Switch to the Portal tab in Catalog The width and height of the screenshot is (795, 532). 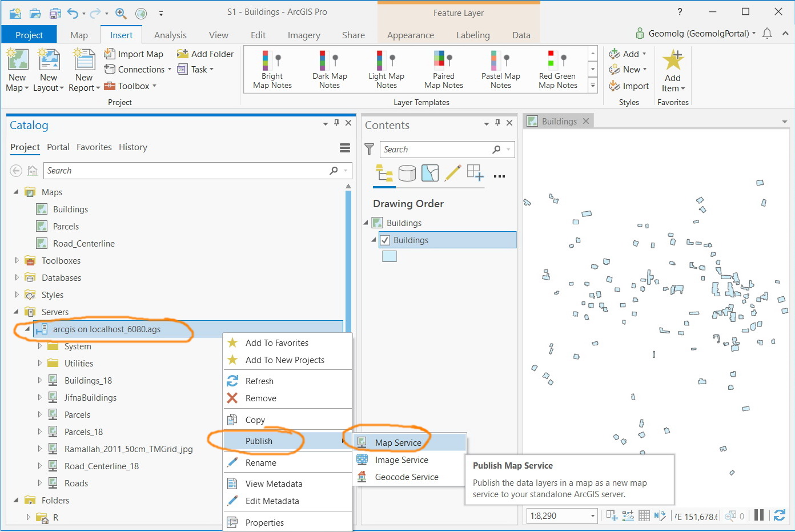pos(58,147)
